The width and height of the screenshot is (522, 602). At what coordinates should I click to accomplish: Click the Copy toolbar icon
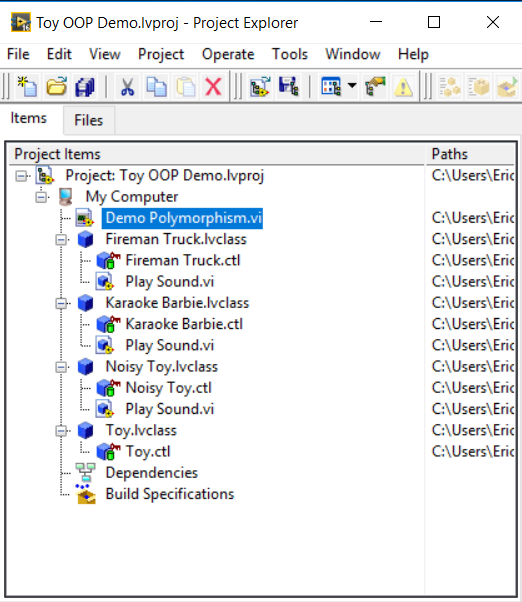point(157,86)
